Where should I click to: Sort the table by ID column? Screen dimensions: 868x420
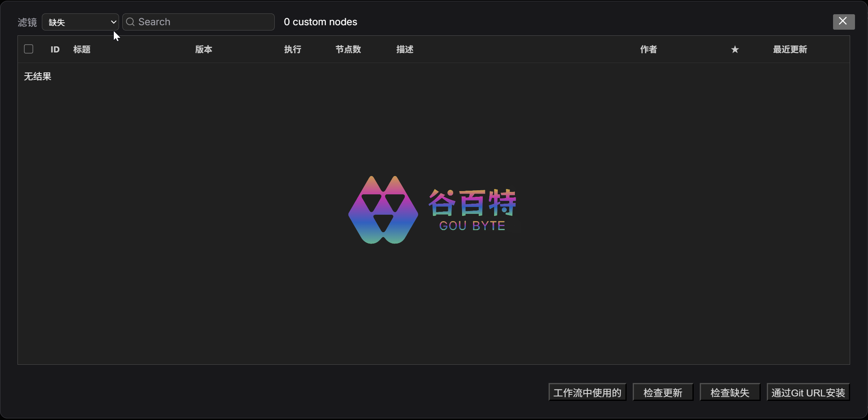coord(55,50)
